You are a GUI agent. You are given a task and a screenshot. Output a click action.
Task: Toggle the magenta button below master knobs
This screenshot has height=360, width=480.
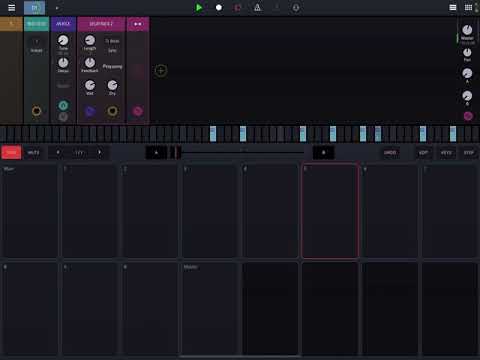pos(468,116)
